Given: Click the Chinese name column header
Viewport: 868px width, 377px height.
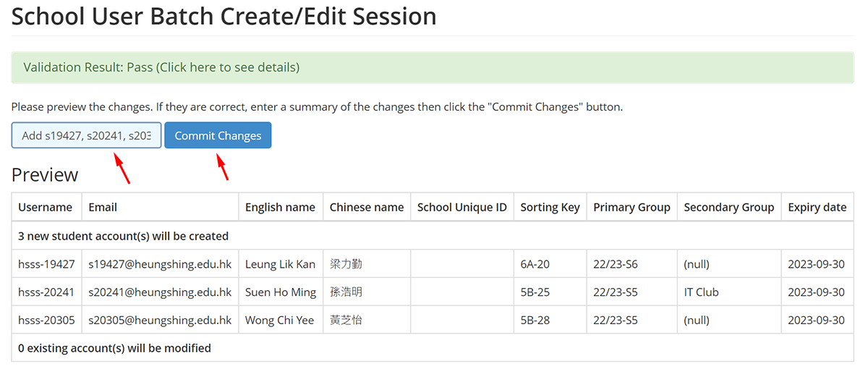Looking at the screenshot, I should pos(367,207).
